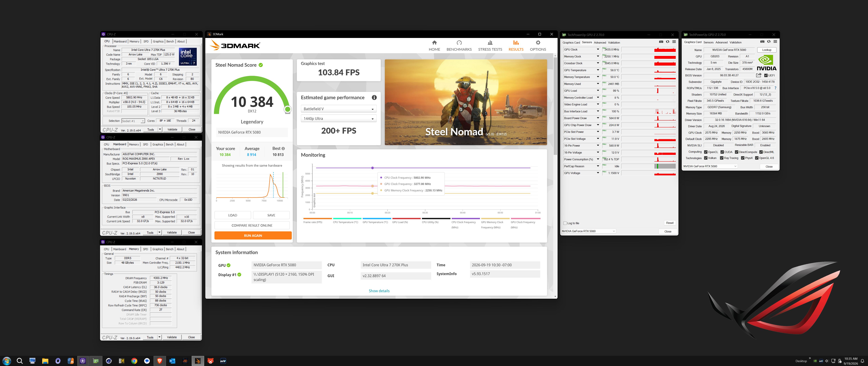Click the Lookup button in GPU-Z
The image size is (868, 366).
coord(767,50)
